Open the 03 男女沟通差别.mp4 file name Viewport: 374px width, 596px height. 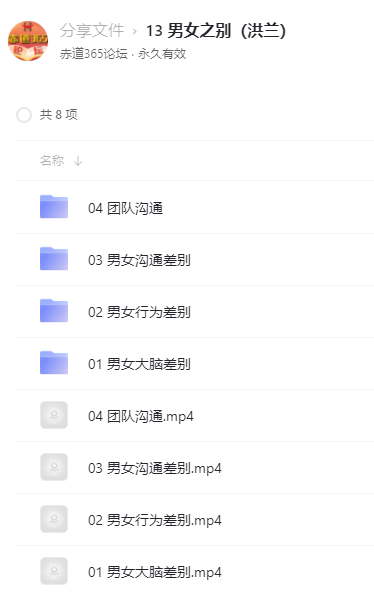pos(155,468)
